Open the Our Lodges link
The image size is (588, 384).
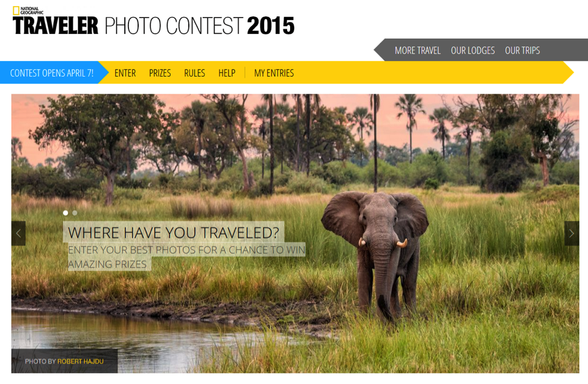click(473, 50)
